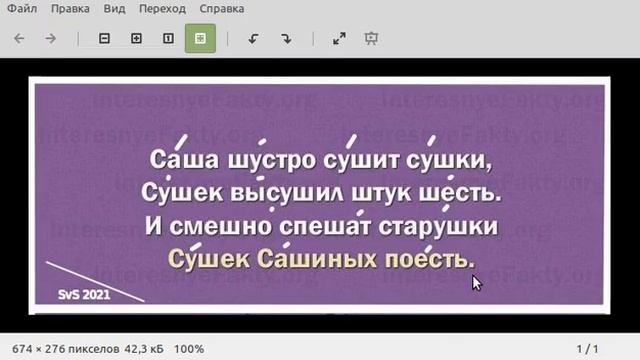The width and height of the screenshot is (640, 360).
Task: Click the zoom in icon
Action: [136, 38]
